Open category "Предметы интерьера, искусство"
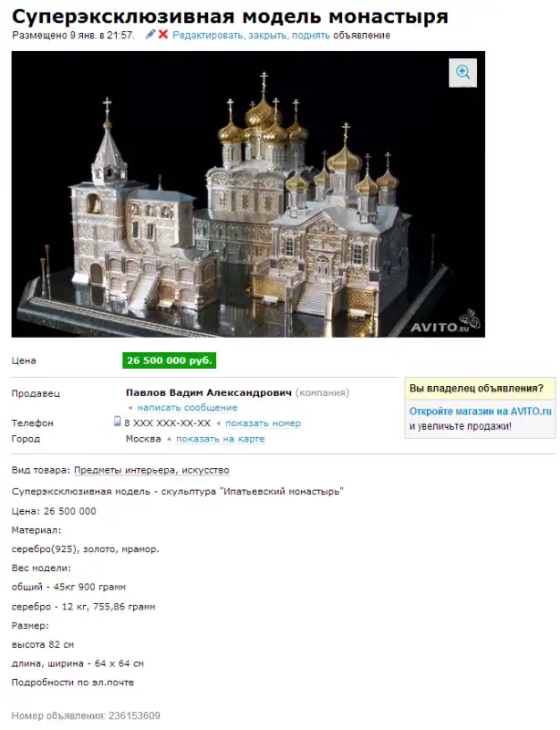This screenshot has height=730, width=560. point(151,470)
